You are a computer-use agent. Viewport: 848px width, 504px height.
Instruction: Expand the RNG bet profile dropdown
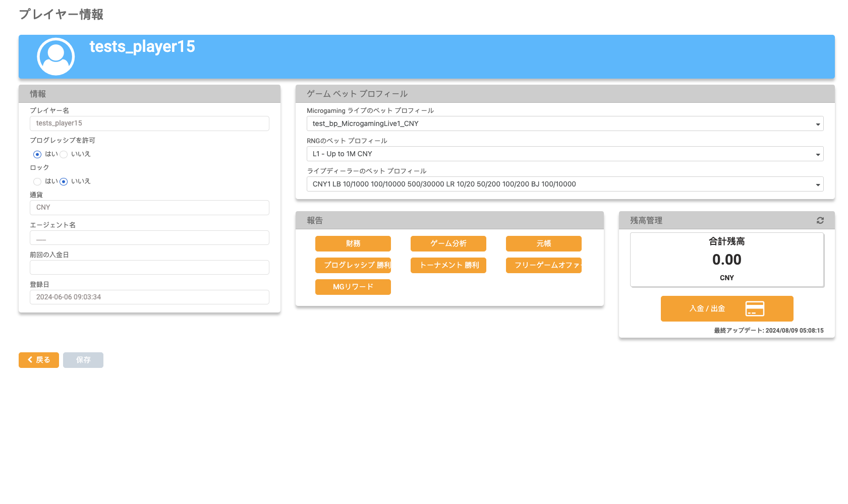pos(564,154)
